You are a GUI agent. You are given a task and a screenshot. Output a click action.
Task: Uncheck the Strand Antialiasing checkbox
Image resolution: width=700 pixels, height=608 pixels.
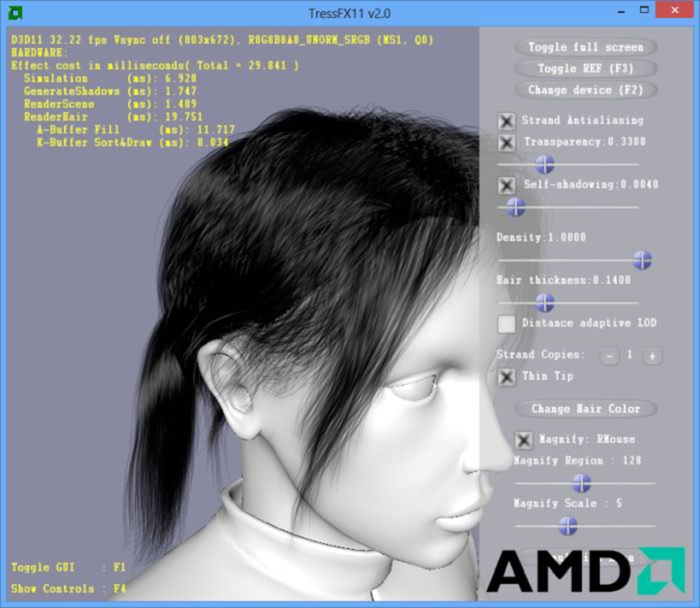506,121
